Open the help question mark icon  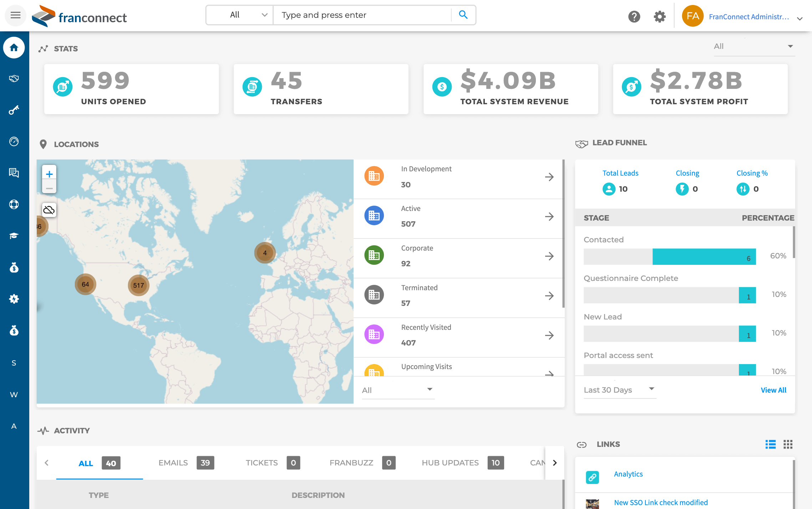tap(634, 16)
